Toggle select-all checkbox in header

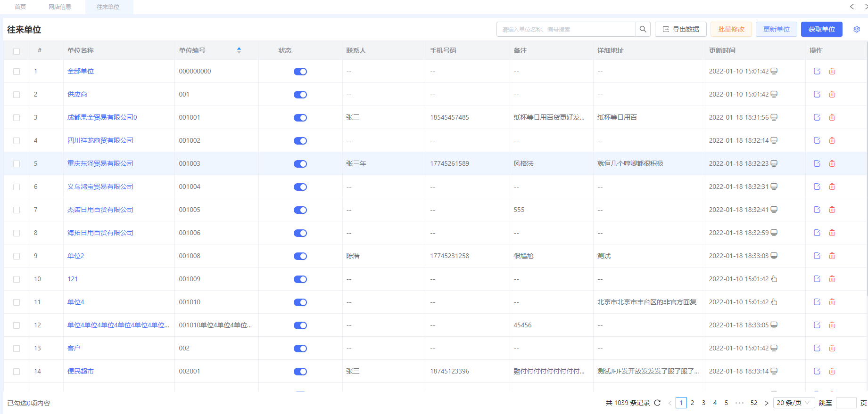[x=17, y=51]
